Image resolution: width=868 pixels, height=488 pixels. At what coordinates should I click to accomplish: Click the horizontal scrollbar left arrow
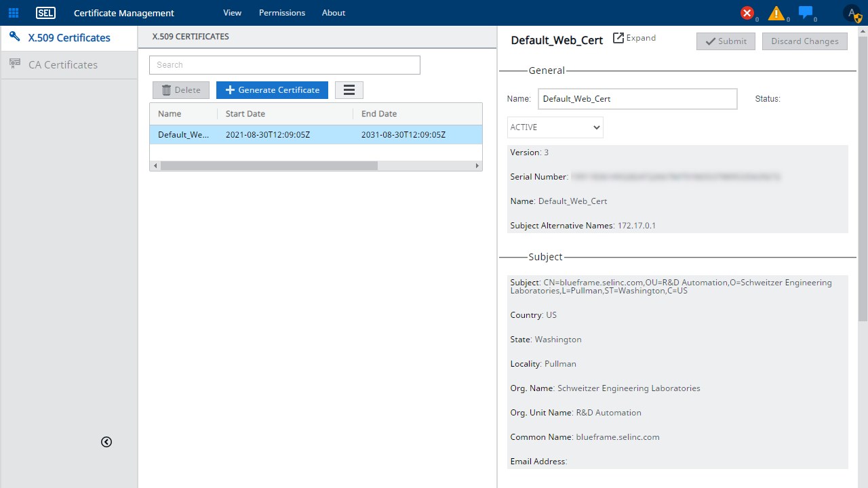click(155, 165)
